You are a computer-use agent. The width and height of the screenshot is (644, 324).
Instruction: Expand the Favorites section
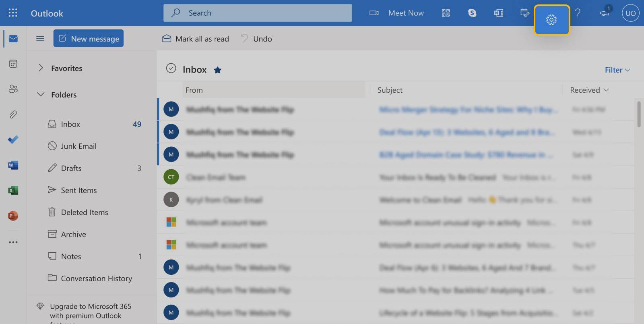pyautogui.click(x=41, y=68)
